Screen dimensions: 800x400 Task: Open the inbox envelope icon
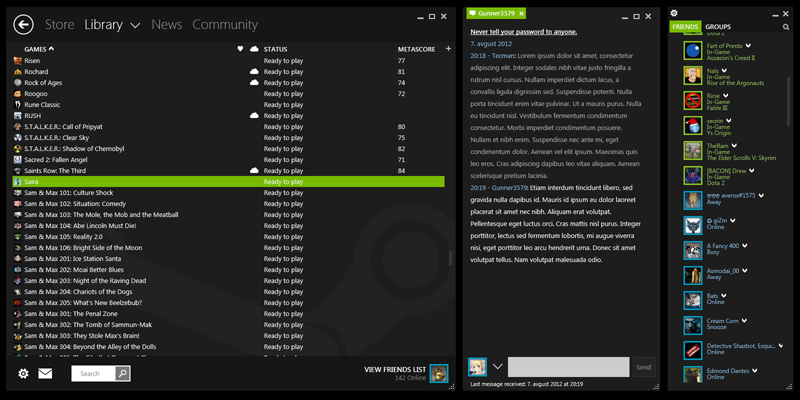click(x=45, y=374)
